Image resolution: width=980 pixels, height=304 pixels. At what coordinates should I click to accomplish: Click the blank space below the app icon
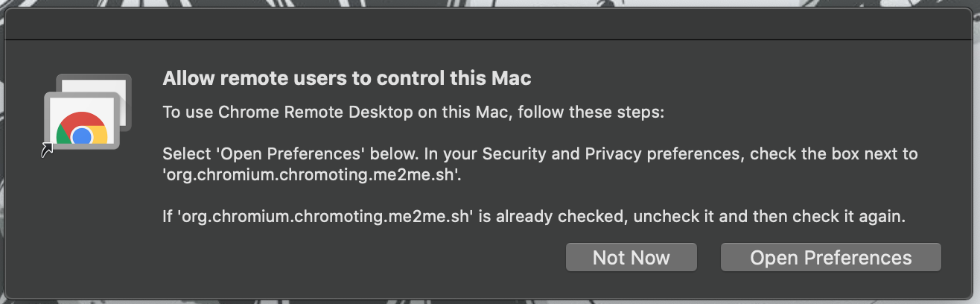(x=86, y=224)
